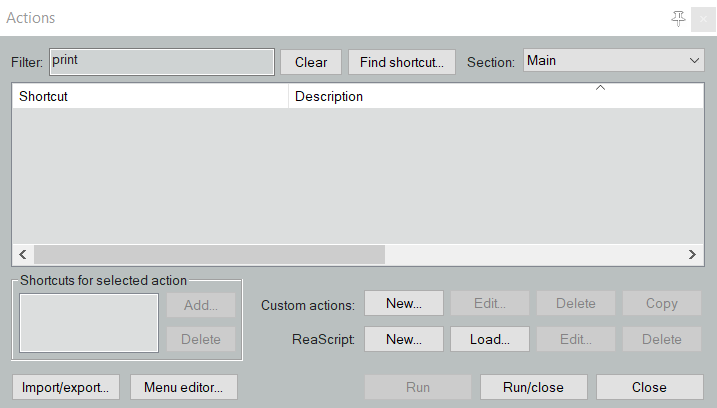The height and width of the screenshot is (408, 717).
Task: Open the Menu editor
Action: [190, 387]
